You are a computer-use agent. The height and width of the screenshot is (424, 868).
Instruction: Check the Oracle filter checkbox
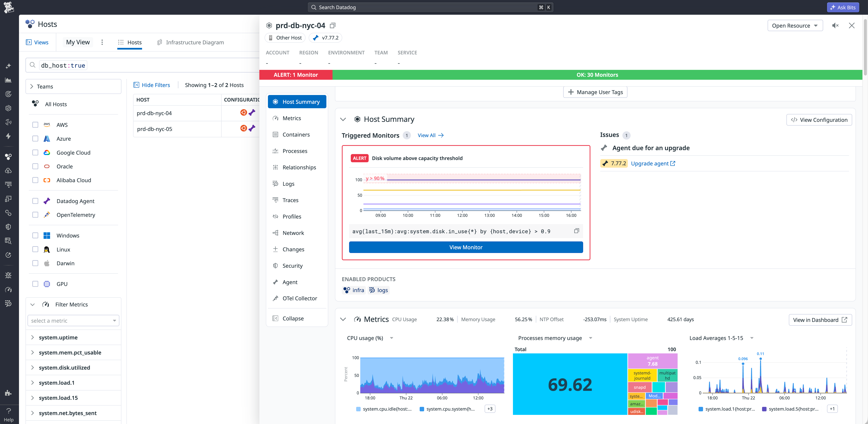35,166
